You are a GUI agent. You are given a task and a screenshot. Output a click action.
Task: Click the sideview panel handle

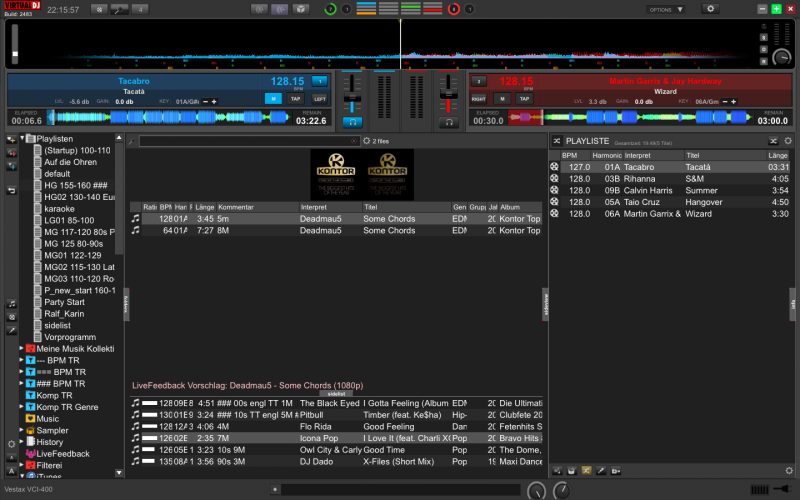(546, 305)
